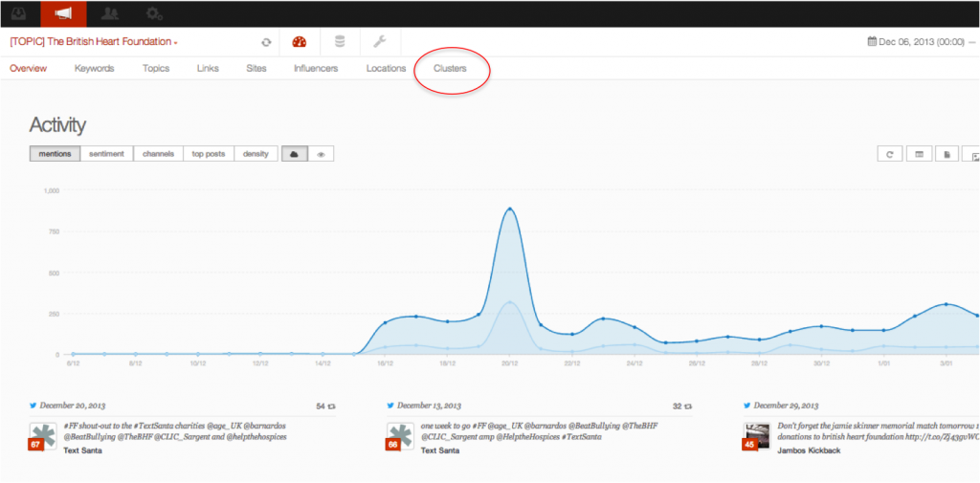Image resolution: width=980 pixels, height=483 pixels.
Task: Select the dashboard gauge icon
Action: (x=299, y=42)
